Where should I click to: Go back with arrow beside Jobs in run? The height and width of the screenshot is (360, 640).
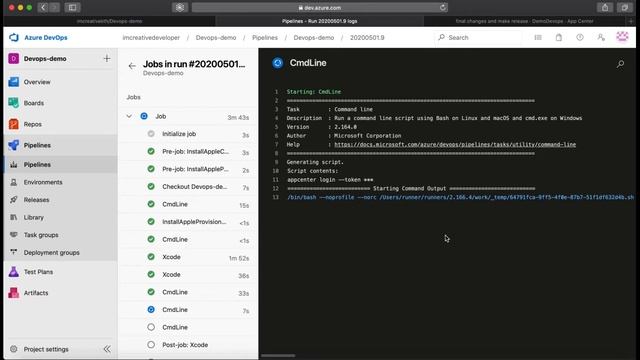(132, 65)
